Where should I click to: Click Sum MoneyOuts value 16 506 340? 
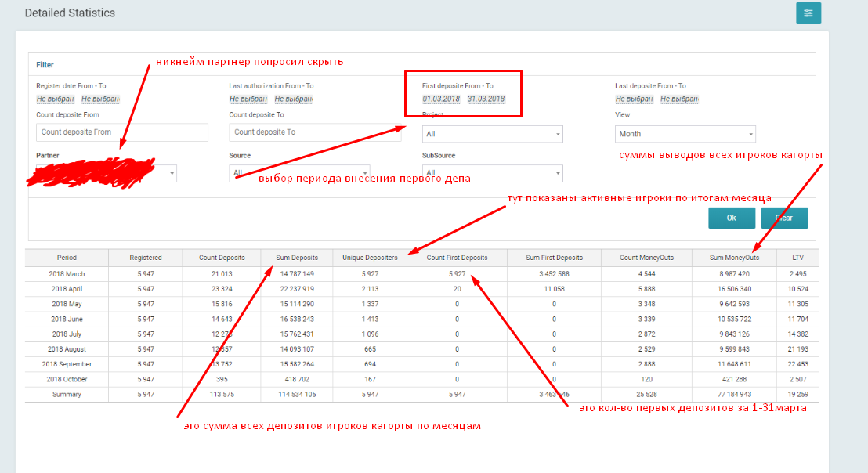734,289
